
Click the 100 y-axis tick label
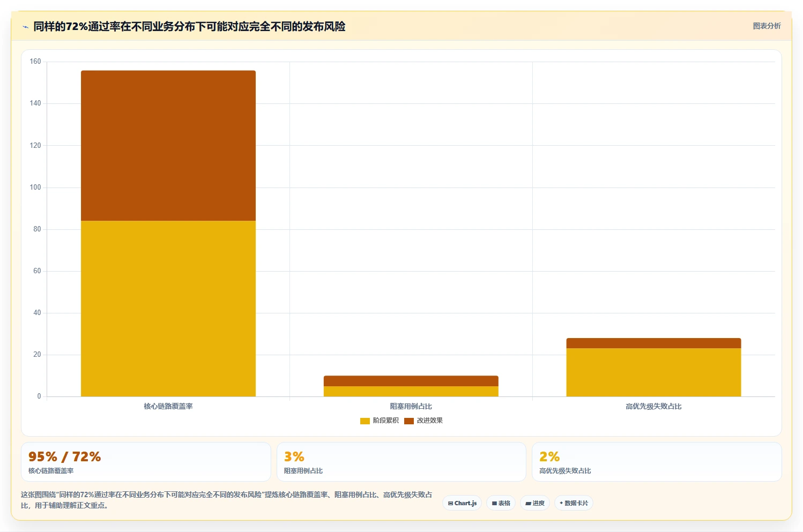tap(35, 187)
